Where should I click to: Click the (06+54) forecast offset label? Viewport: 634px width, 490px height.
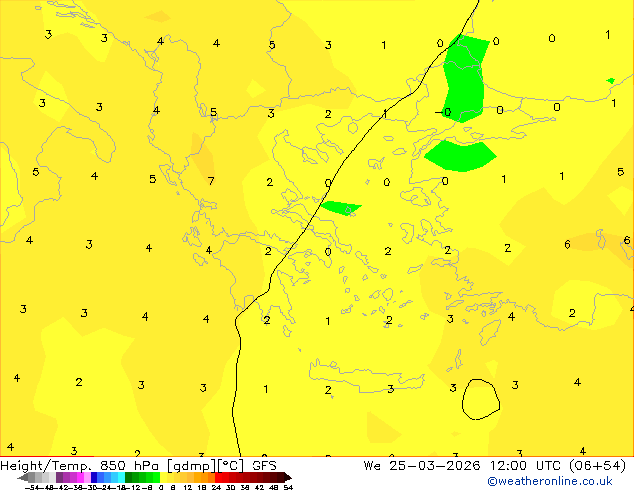[595, 465]
